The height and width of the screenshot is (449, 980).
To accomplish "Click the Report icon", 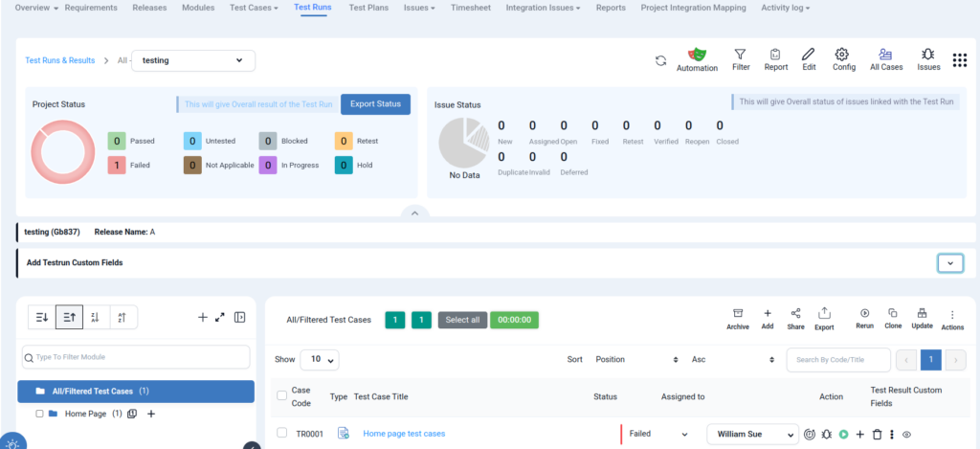I will [775, 55].
